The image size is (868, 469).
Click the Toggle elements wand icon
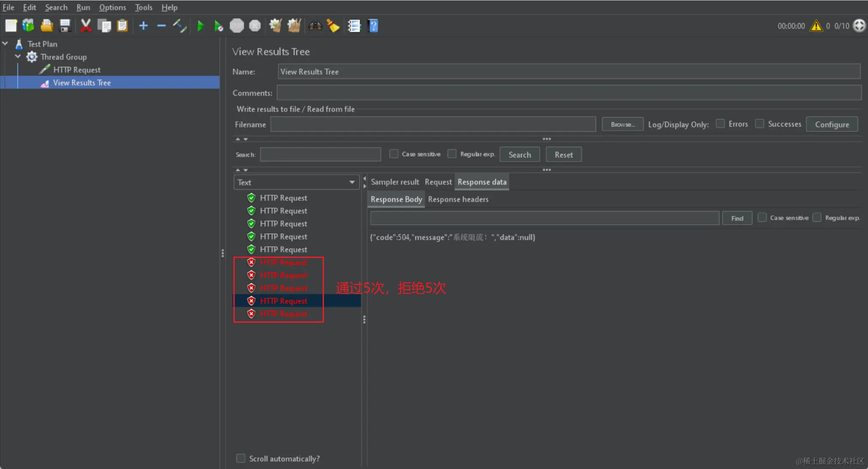pos(180,26)
